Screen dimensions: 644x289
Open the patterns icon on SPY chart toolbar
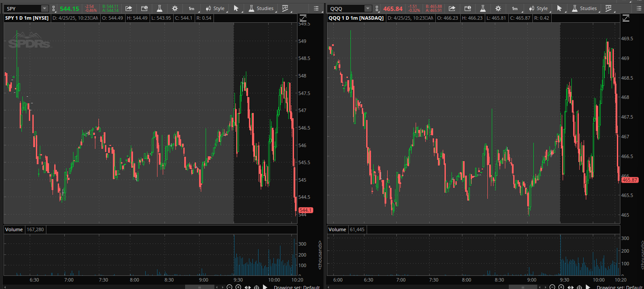[x=286, y=8]
